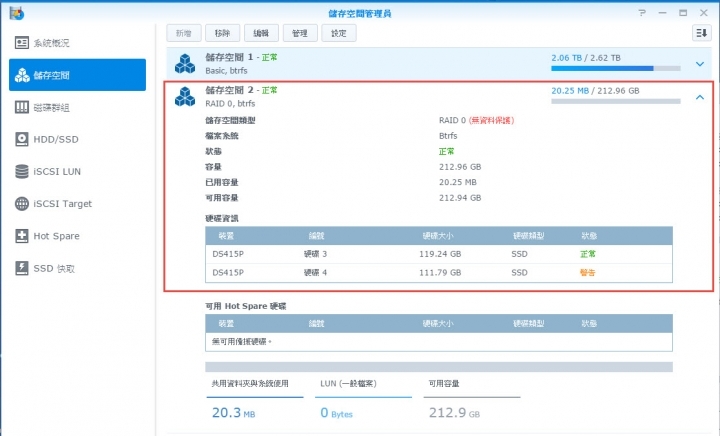Viewport: 720px width, 436px height.
Task: Click the 管理 manage button
Action: [x=300, y=33]
